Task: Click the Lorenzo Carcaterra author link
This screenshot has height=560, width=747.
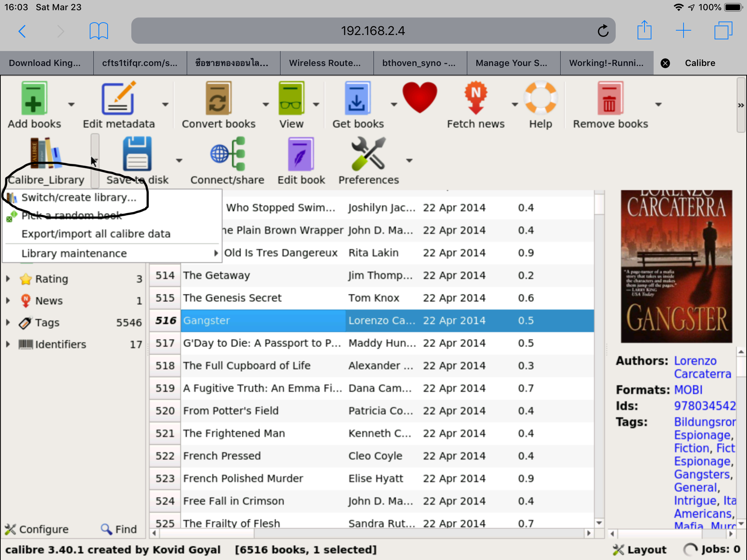Action: [x=695, y=361]
